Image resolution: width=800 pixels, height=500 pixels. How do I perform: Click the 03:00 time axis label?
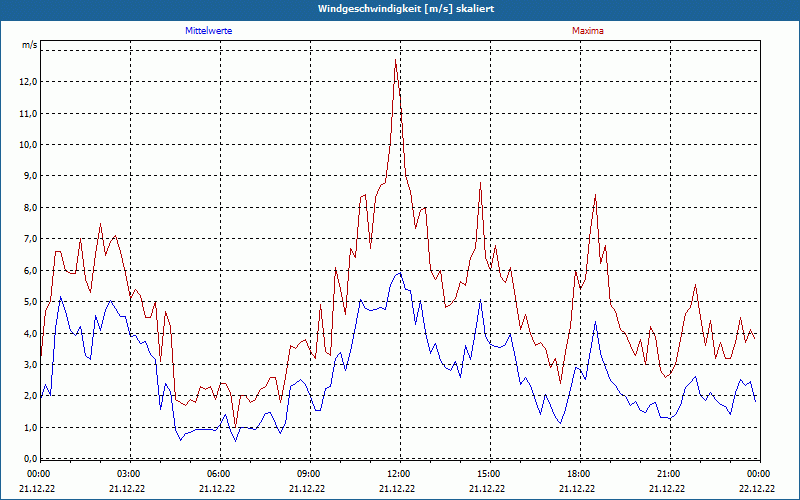pyautogui.click(x=131, y=474)
